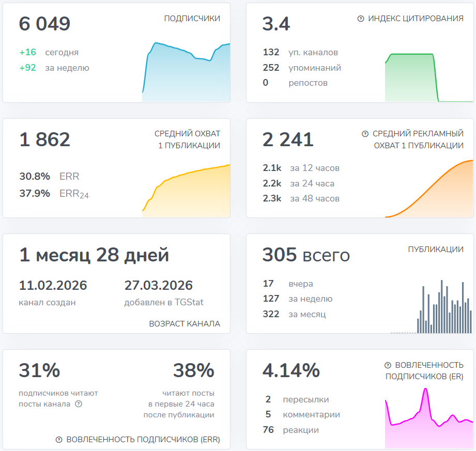Open the blue subscribers growth chart

click(186, 72)
